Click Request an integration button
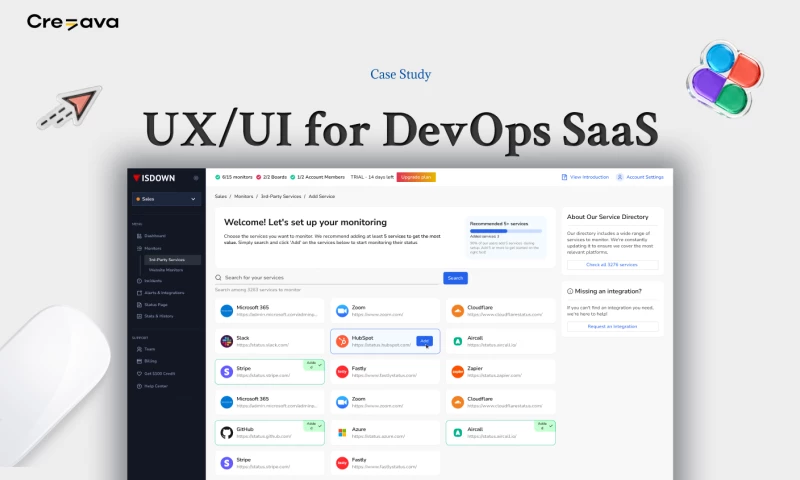Screen dimensions: 800x480 pos(612,326)
